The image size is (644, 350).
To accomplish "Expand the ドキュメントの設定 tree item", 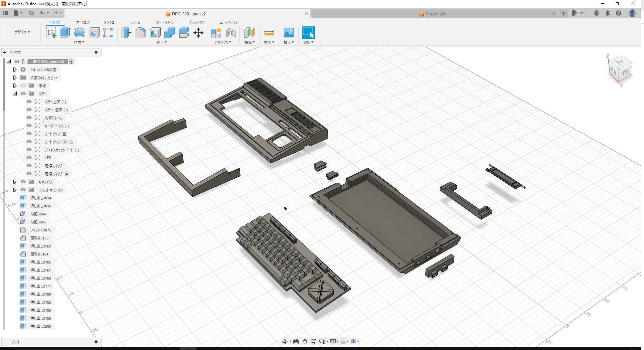I will [x=15, y=69].
